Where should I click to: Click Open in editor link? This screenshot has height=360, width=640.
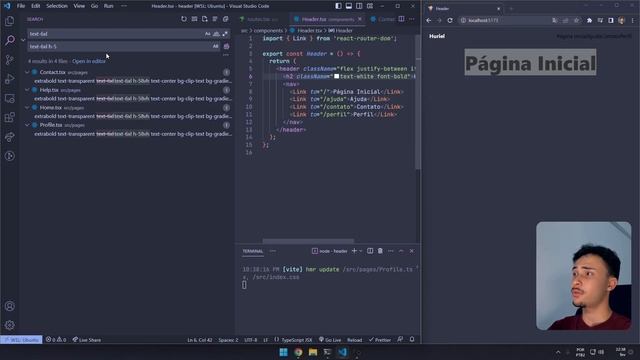coord(89,61)
